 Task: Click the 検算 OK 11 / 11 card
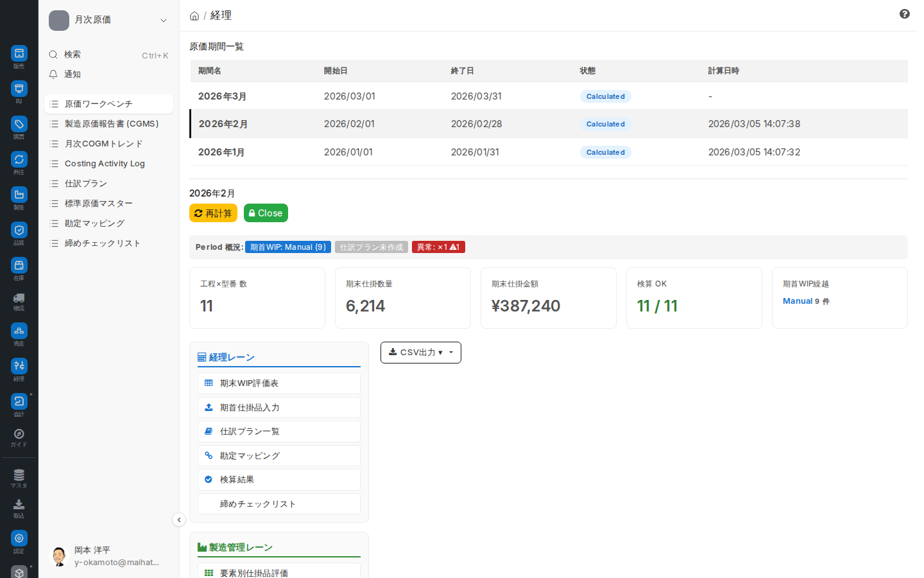(x=694, y=298)
